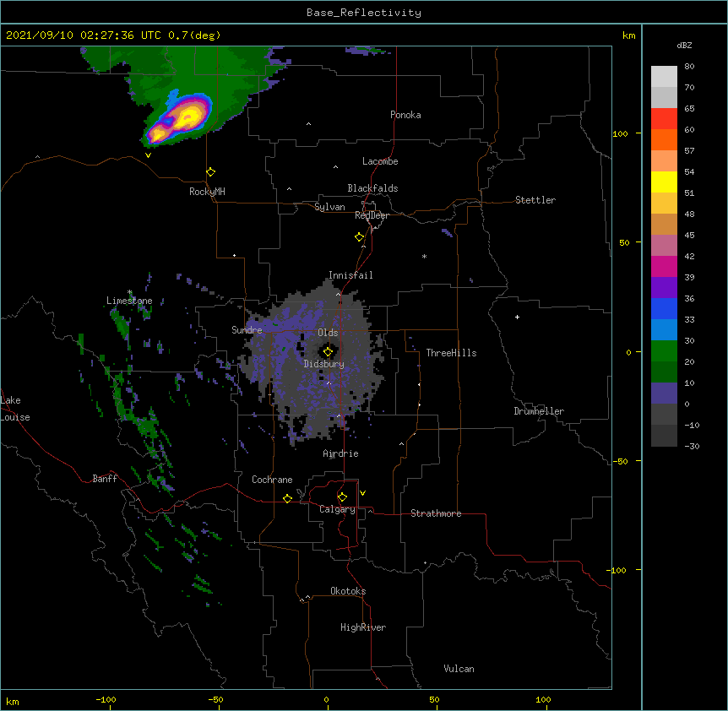
Task: Click the white 80 dBZ legend swatch
Action: tap(664, 77)
